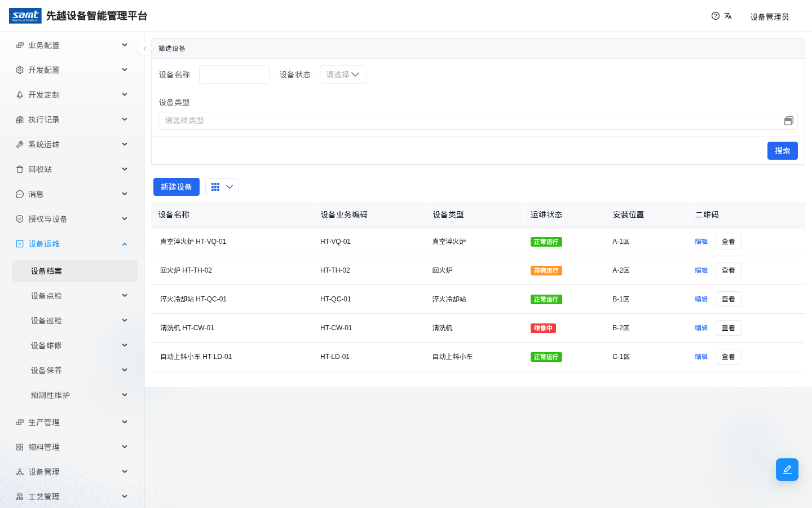Click the help question mark icon
This screenshot has height=508, width=812.
(x=716, y=16)
